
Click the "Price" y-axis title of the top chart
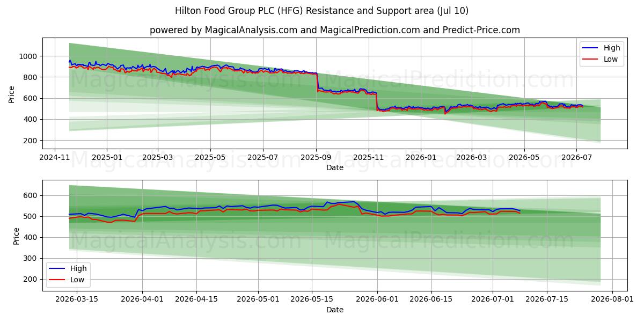pyautogui.click(x=12, y=93)
